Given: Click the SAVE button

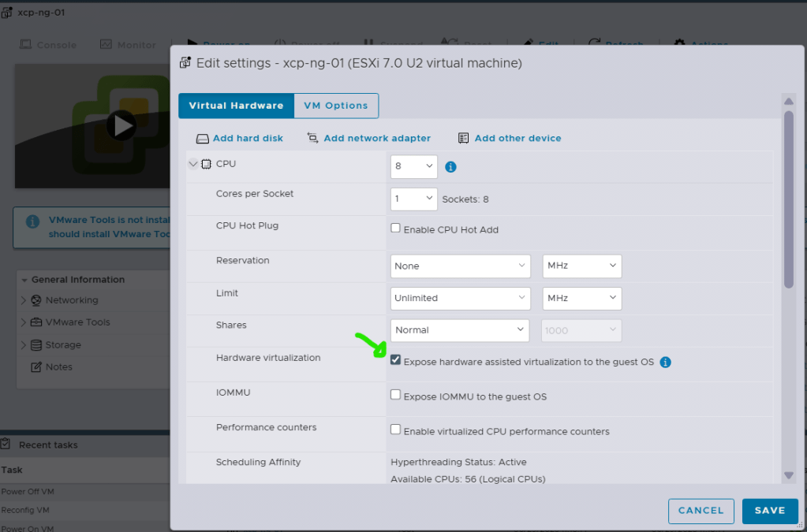Looking at the screenshot, I should tap(769, 511).
